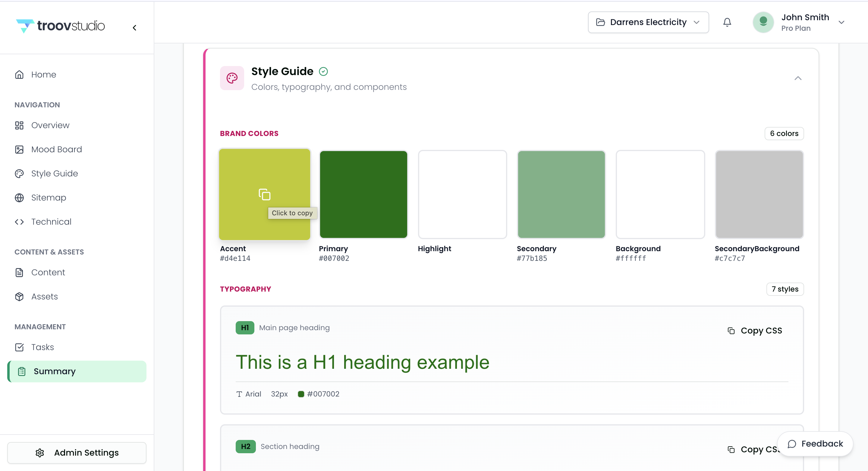Expand the John Smith account menu

[x=841, y=22]
